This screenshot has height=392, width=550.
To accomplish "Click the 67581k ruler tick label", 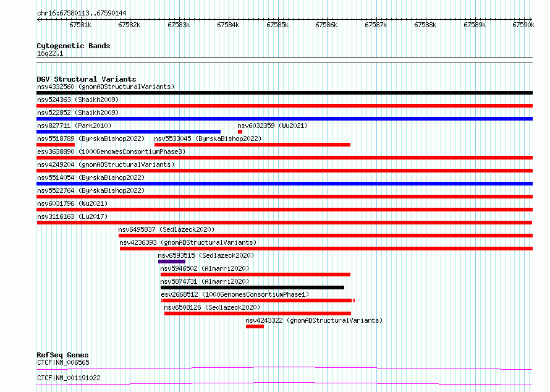I will tap(80, 25).
